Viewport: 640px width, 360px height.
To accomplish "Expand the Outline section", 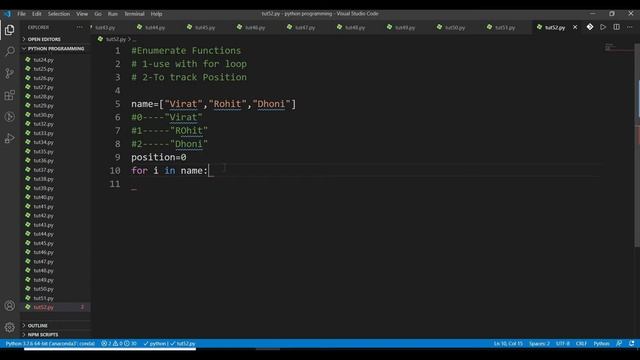I will 56,326.
